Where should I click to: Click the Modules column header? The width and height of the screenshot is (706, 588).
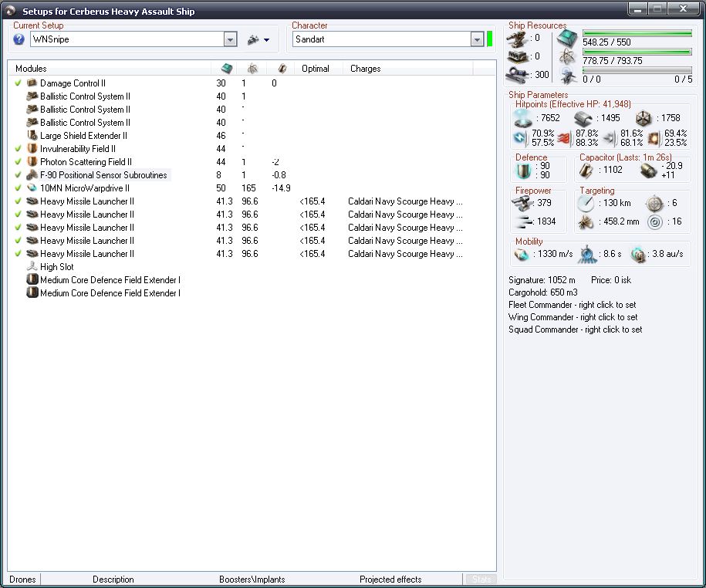click(110, 69)
